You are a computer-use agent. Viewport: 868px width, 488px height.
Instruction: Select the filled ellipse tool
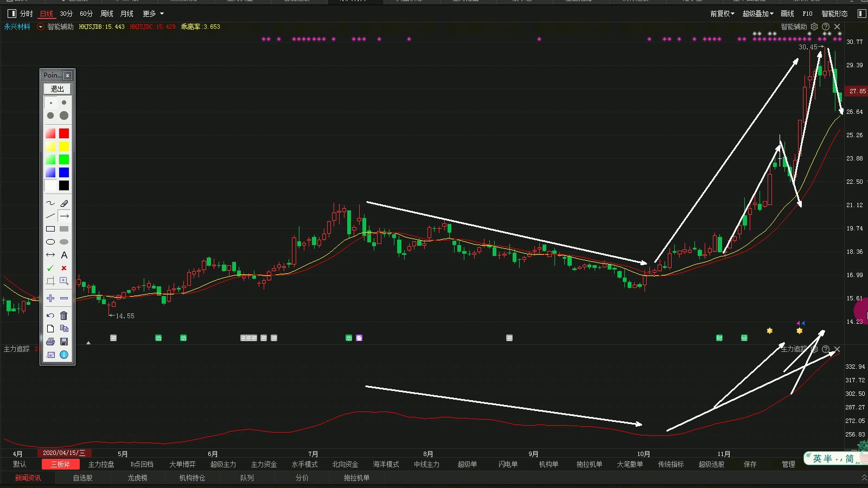pos(64,242)
